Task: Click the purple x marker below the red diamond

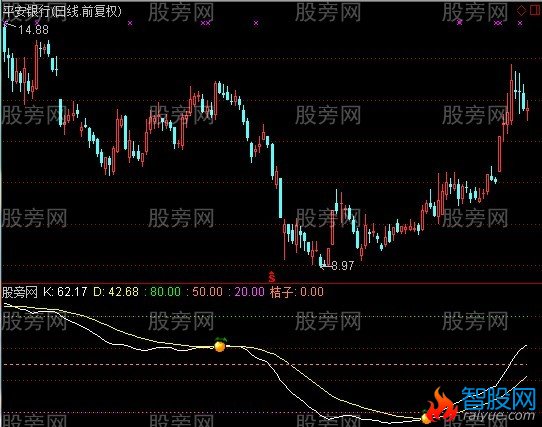Action: click(x=520, y=23)
